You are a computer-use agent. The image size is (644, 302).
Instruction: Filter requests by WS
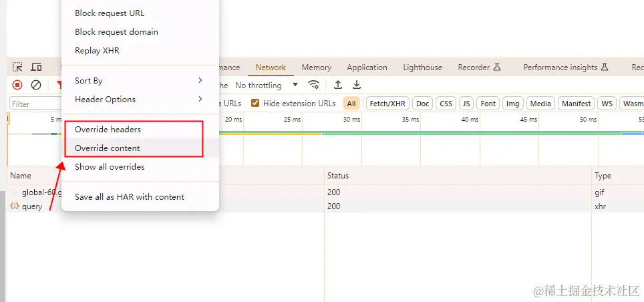[x=607, y=104]
